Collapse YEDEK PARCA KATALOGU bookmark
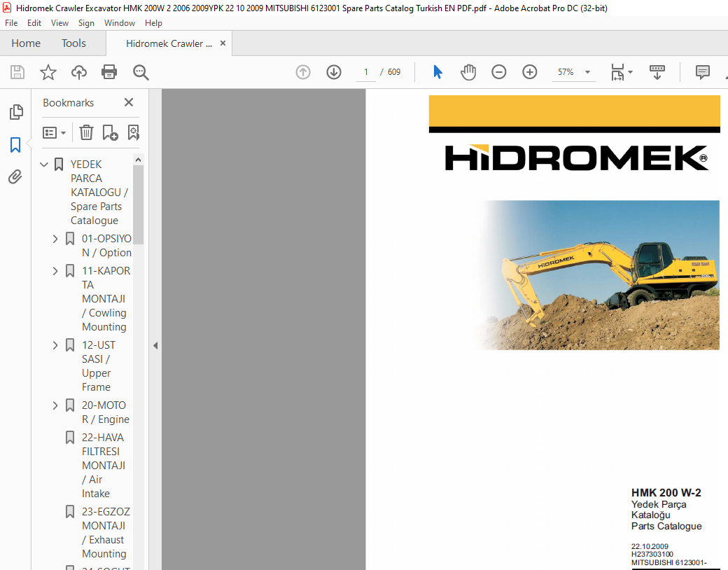The image size is (728, 570). tap(44, 165)
